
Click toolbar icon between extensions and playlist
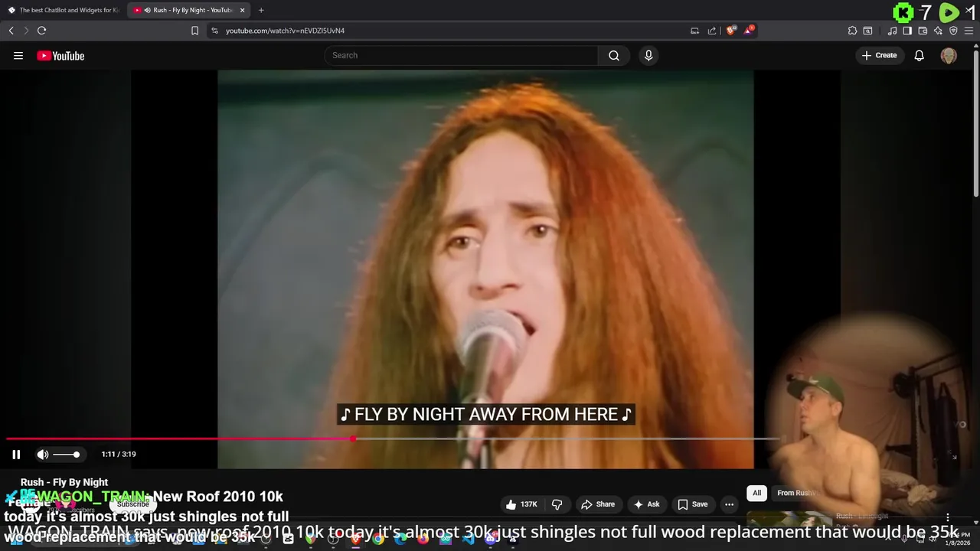tap(867, 31)
